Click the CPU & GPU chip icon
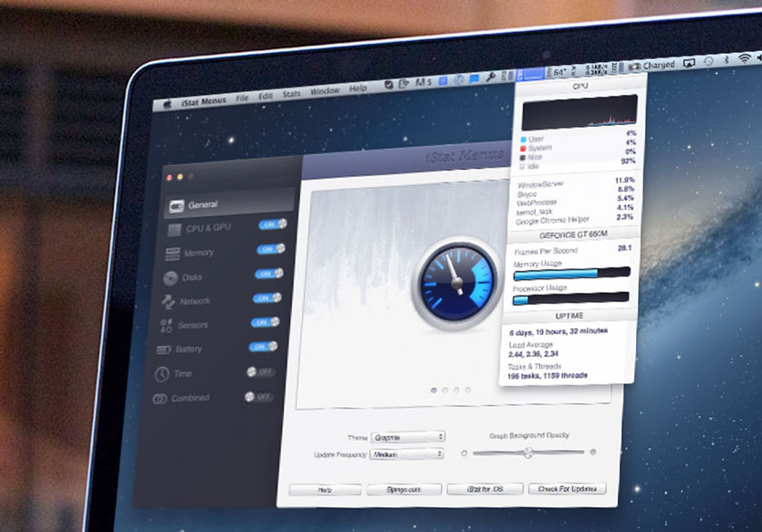 coord(174,230)
